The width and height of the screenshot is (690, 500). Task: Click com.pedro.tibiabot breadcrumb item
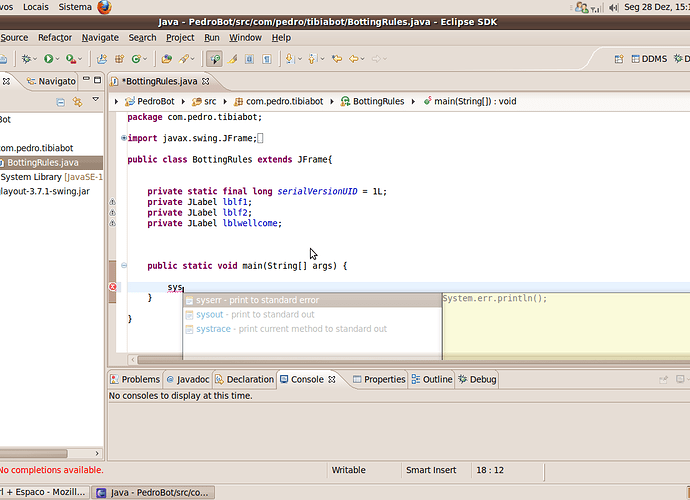(x=279, y=101)
